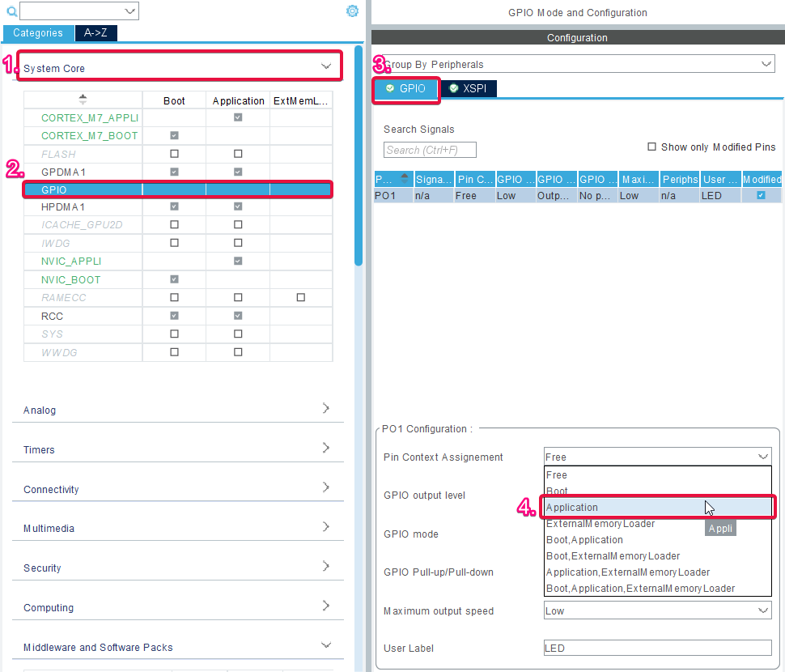The width and height of the screenshot is (785, 672).
Task: Choose Boot,Application,ExternalMemoryLoader option
Action: [x=657, y=589]
